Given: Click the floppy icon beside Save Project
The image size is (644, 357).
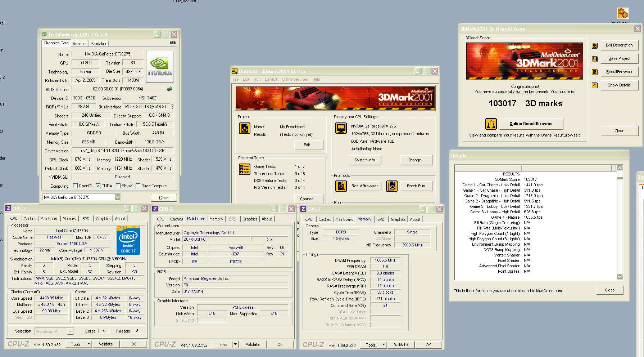Looking at the screenshot, I should [595, 59].
